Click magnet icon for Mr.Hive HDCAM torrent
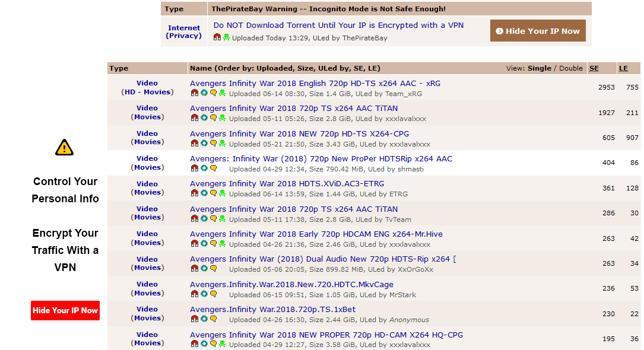Image resolution: width=644 pixels, height=350 pixels. coord(195,244)
